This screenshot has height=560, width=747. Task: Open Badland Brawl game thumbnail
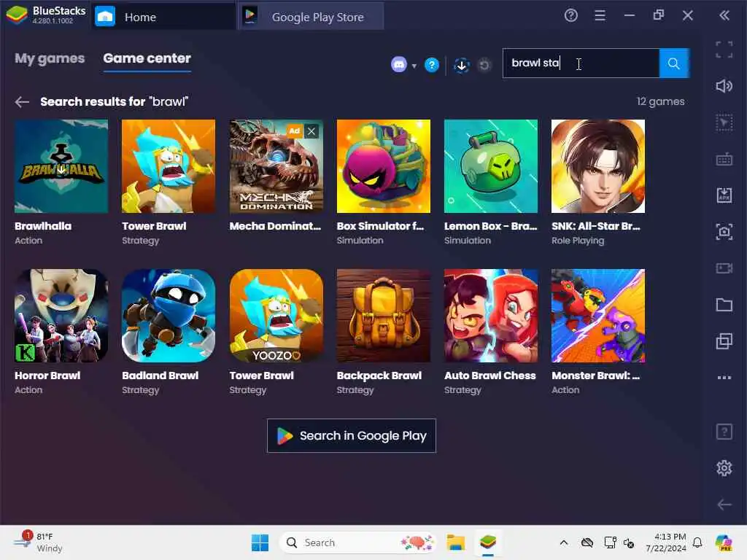tap(169, 315)
